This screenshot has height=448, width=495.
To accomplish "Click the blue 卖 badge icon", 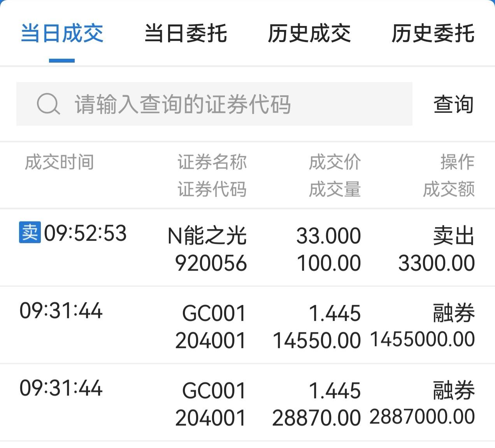I will 30,232.
